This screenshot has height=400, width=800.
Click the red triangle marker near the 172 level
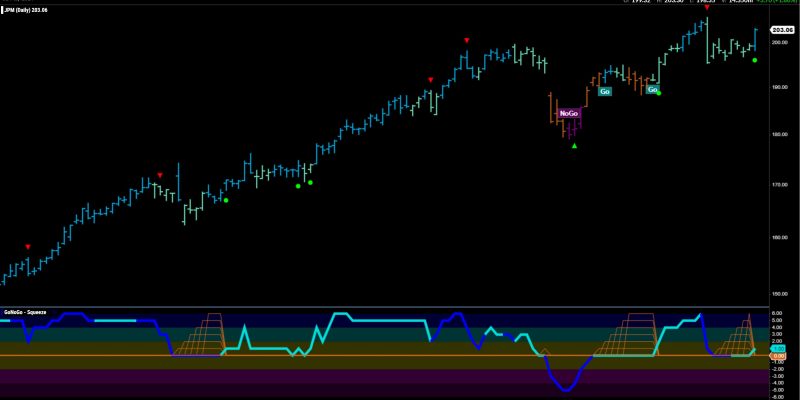click(x=160, y=175)
